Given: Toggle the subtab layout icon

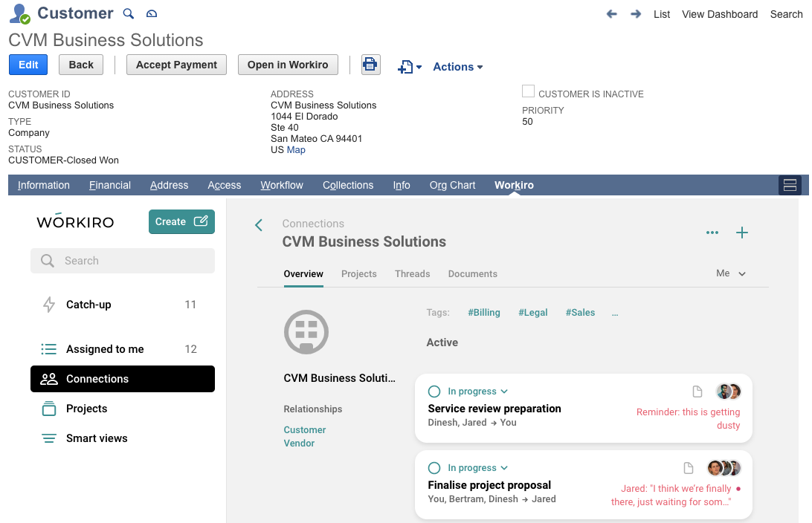Looking at the screenshot, I should (x=790, y=185).
